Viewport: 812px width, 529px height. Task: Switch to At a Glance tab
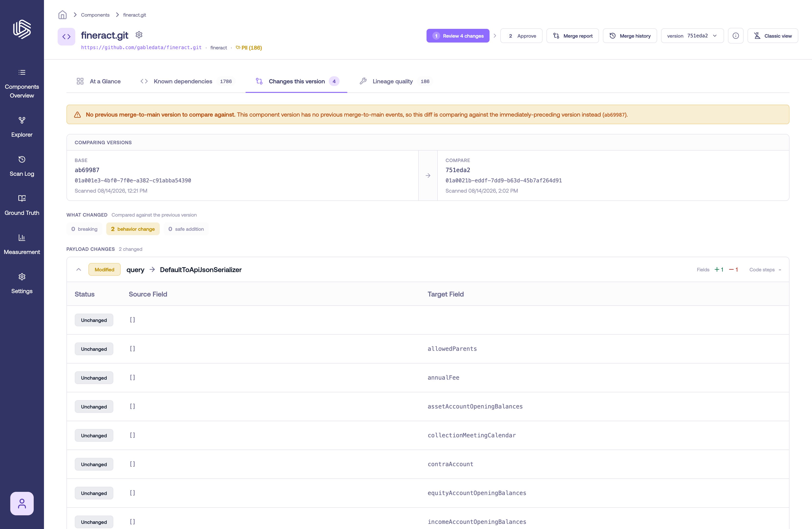point(99,81)
